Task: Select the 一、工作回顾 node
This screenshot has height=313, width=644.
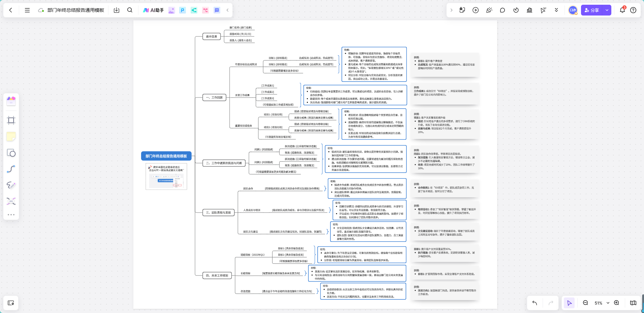Action: point(214,97)
